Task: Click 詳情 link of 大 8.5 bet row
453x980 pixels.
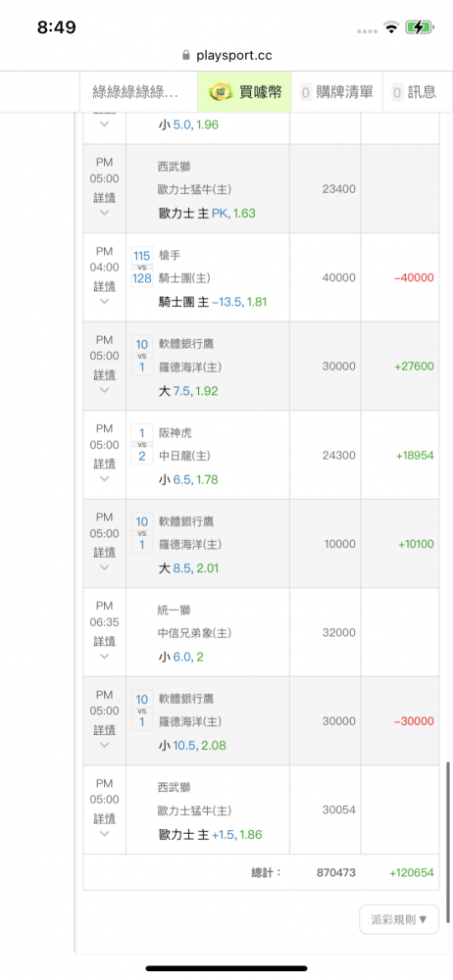Action: pos(105,553)
